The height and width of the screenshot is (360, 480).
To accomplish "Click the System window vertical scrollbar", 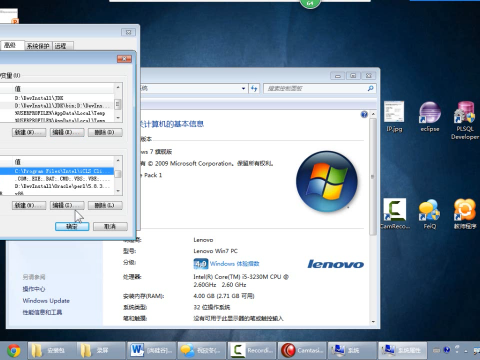I will click(x=373, y=177).
